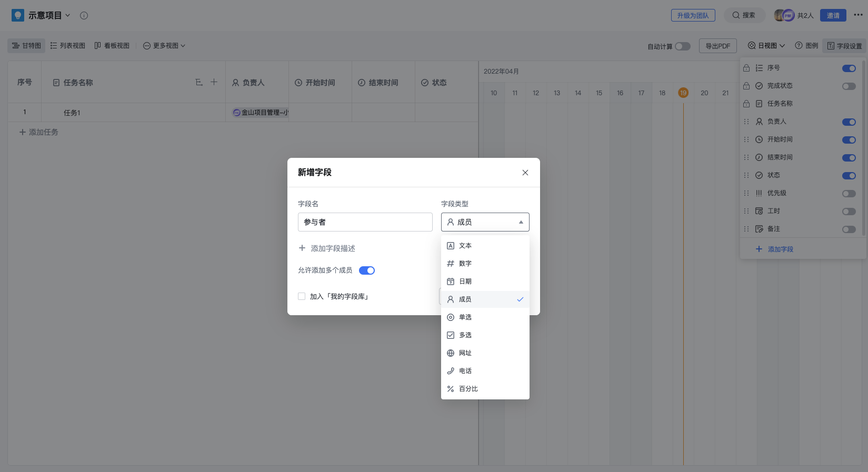Enable the 完成状态 field switch
868x472 pixels.
tap(849, 86)
